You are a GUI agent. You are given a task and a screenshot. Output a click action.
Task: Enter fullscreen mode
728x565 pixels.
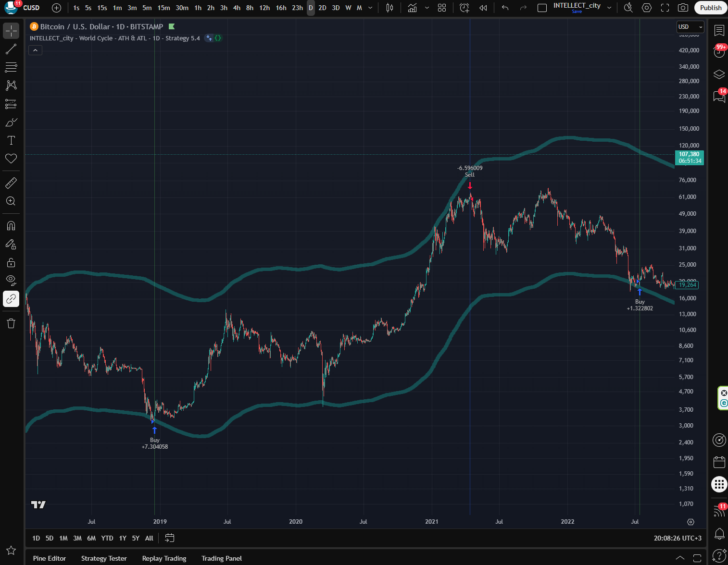tap(665, 8)
